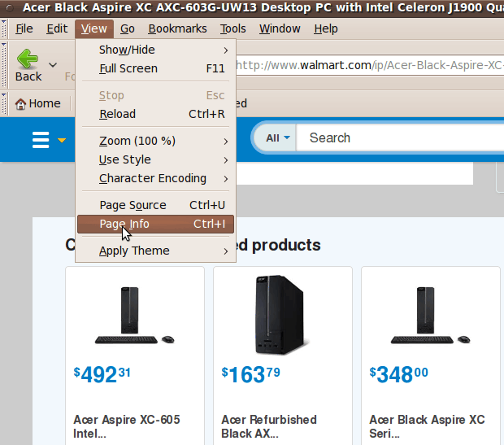Open the Tools menu

pos(232,29)
